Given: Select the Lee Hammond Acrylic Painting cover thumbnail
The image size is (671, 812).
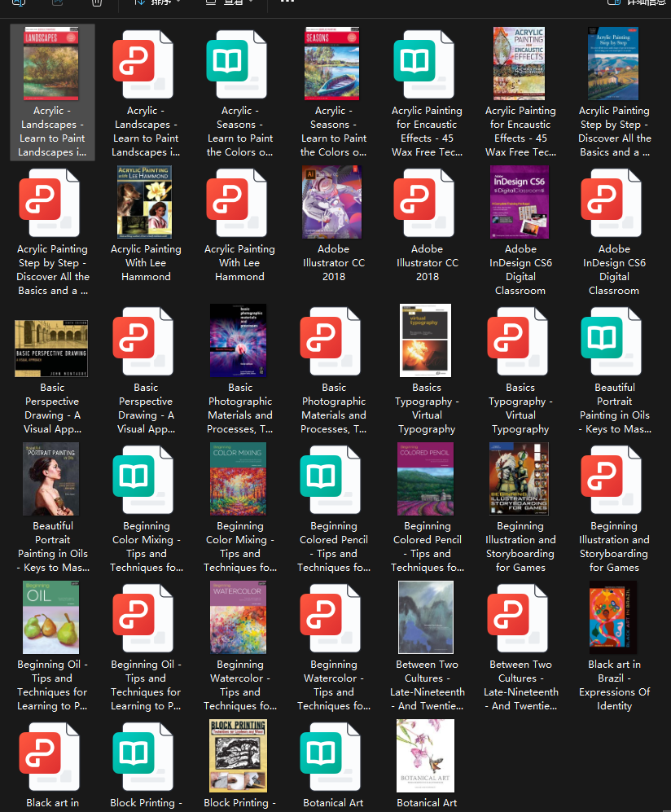Looking at the screenshot, I should tap(144, 202).
